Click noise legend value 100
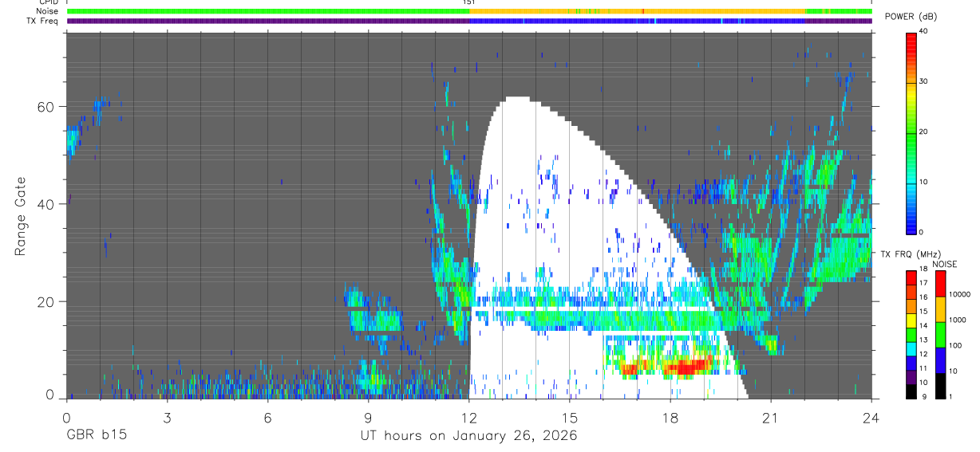This screenshot has width=980, height=452. [x=956, y=345]
